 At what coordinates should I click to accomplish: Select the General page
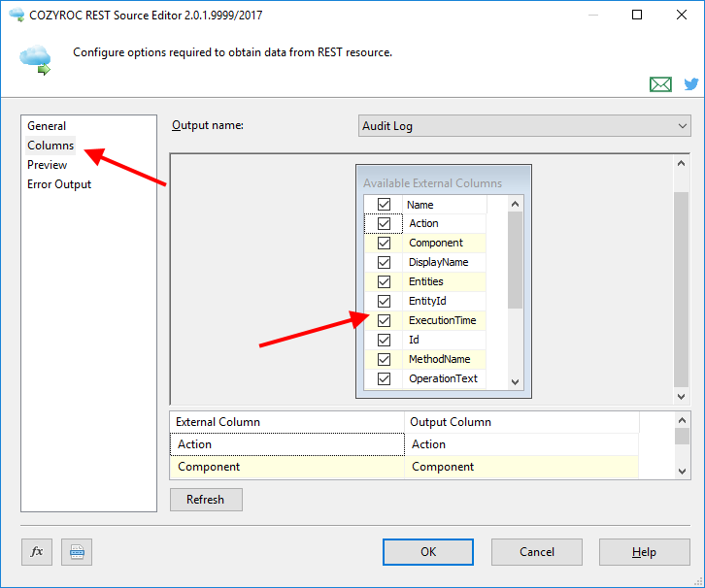47,126
